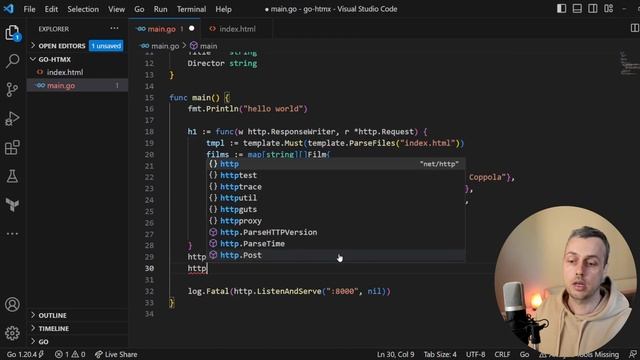
Task: Open the Run and Debug view
Action: click(x=12, y=118)
